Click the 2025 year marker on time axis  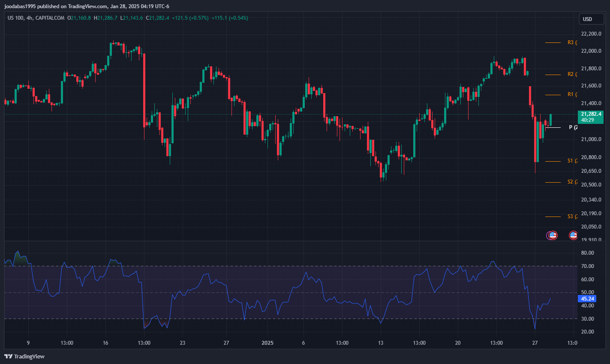tap(267, 343)
